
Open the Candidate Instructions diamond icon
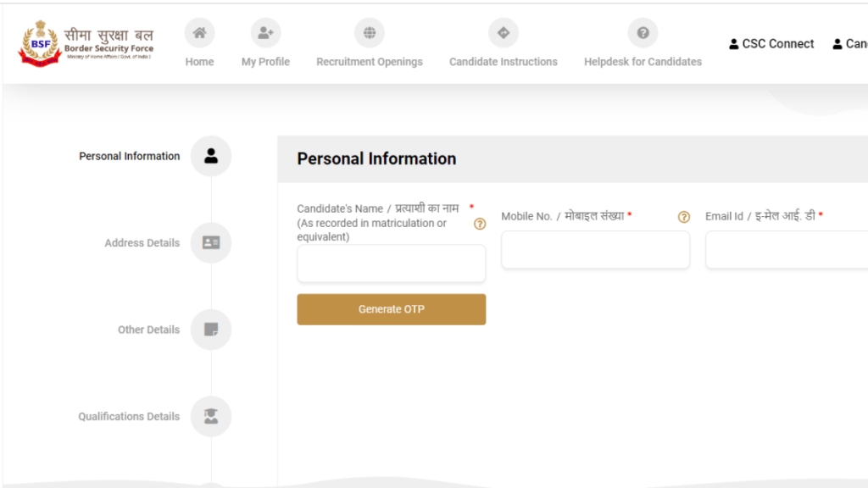(x=504, y=33)
